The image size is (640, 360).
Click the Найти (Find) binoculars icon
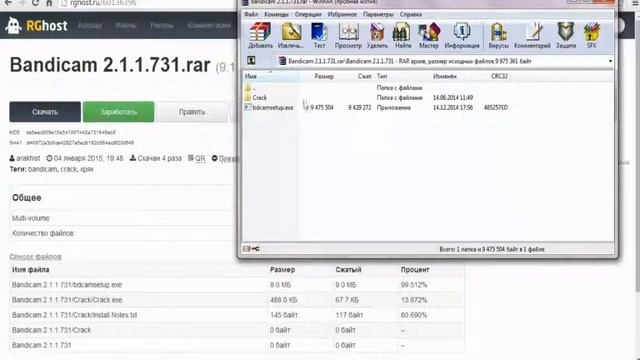pyautogui.click(x=402, y=35)
